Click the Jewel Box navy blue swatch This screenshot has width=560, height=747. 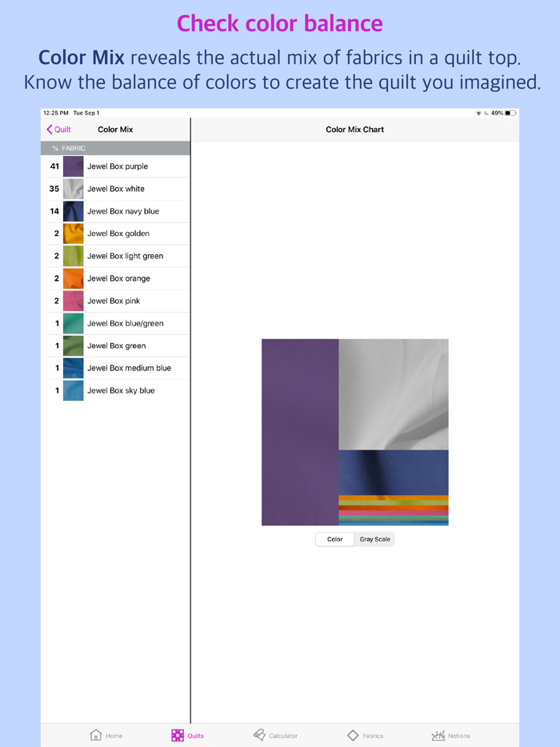(74, 211)
